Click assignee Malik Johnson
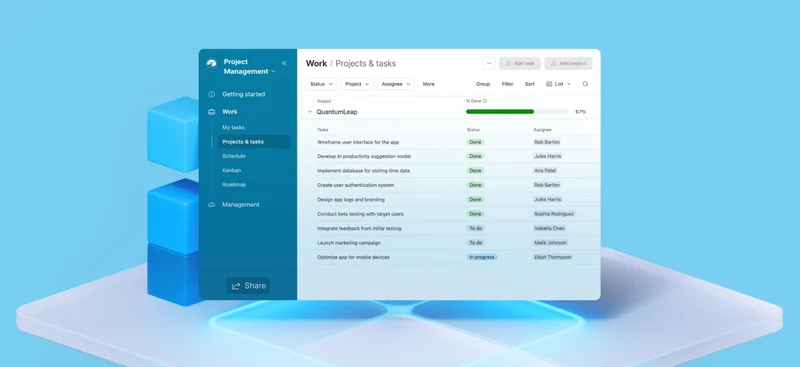Image resolution: width=800 pixels, height=367 pixels. click(551, 243)
